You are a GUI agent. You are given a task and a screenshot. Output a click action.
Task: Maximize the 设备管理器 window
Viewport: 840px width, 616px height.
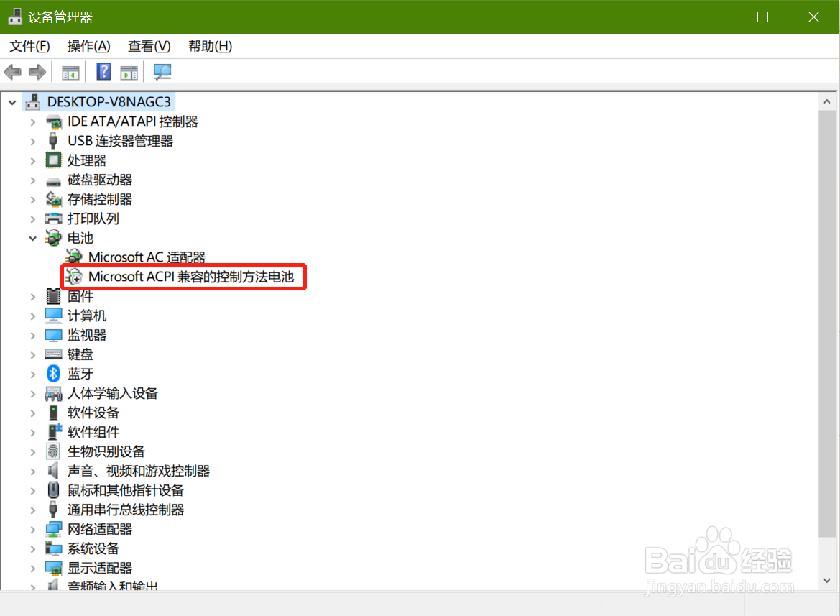coord(763,17)
